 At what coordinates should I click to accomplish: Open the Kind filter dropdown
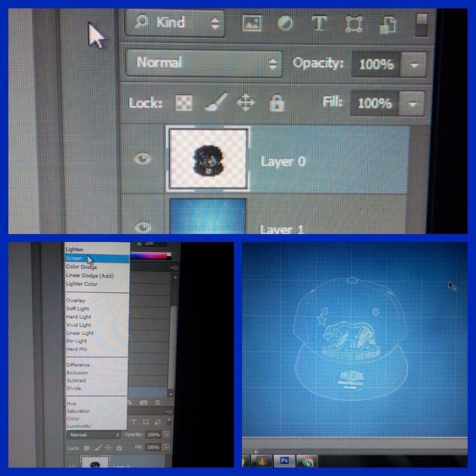click(175, 23)
